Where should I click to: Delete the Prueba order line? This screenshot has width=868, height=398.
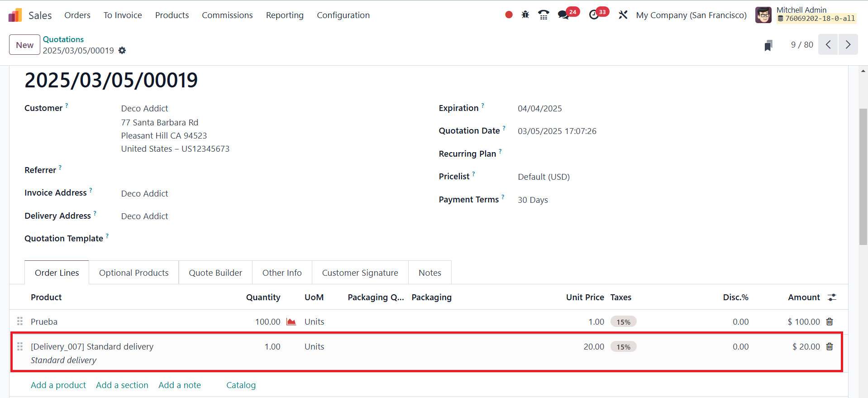click(x=830, y=321)
